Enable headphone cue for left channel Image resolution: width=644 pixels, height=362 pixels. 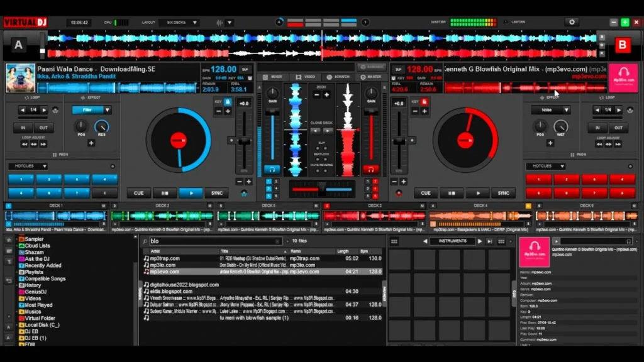[x=272, y=169]
